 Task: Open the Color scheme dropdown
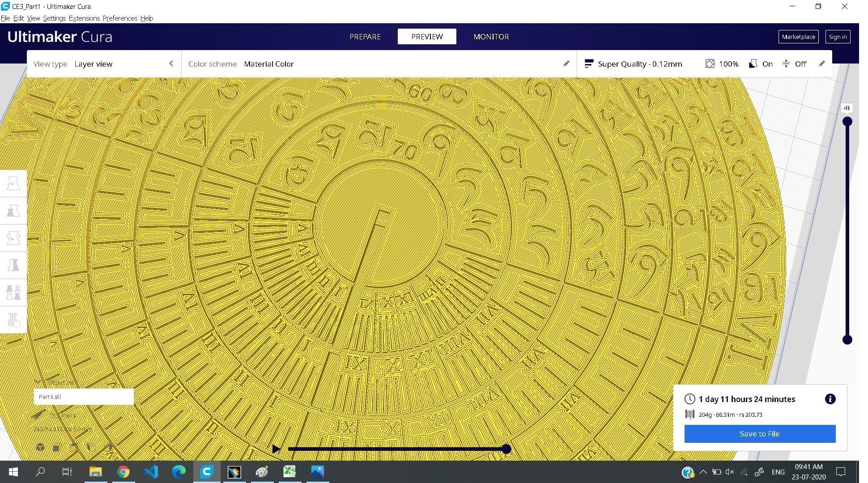click(268, 64)
